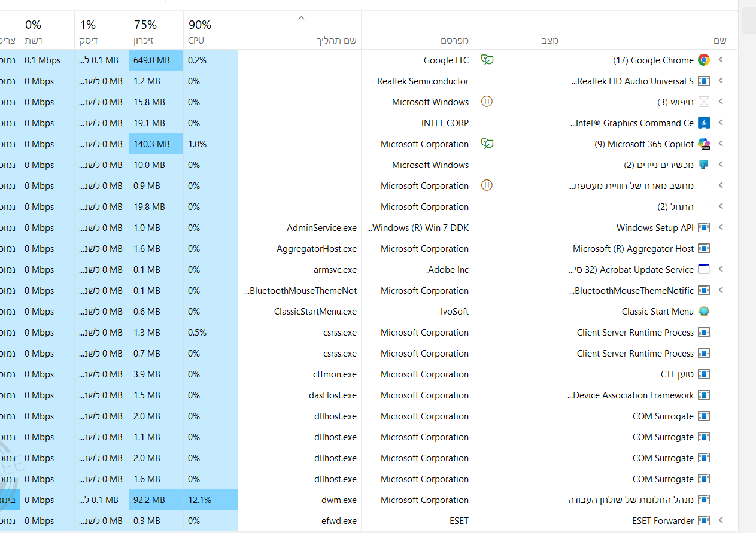Screen dimensions: 756x533
Task: Select the armsvc.exe process name
Action: click(335, 269)
